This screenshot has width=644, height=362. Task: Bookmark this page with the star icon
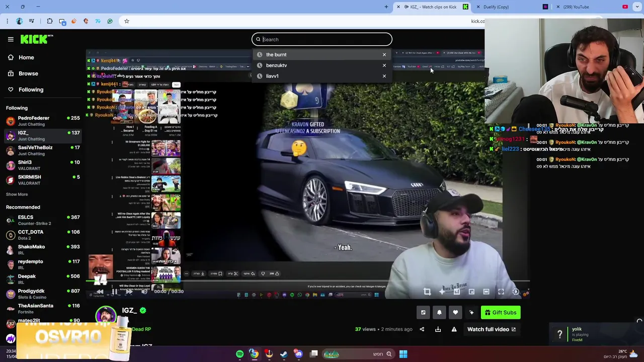pos(127,21)
